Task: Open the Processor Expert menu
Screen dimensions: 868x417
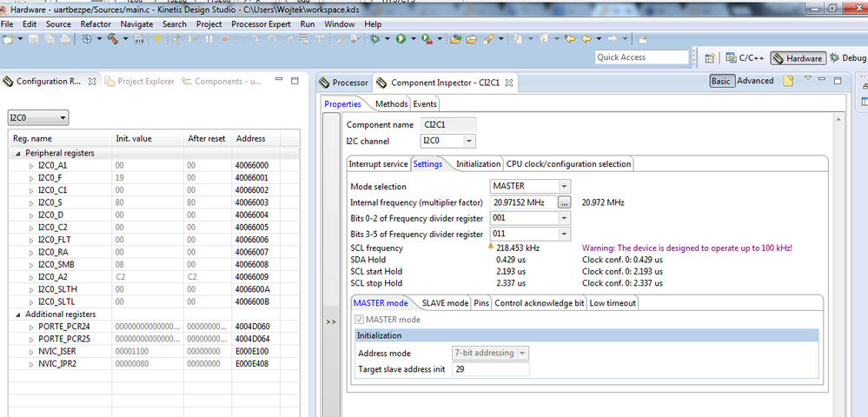Action: [x=261, y=24]
